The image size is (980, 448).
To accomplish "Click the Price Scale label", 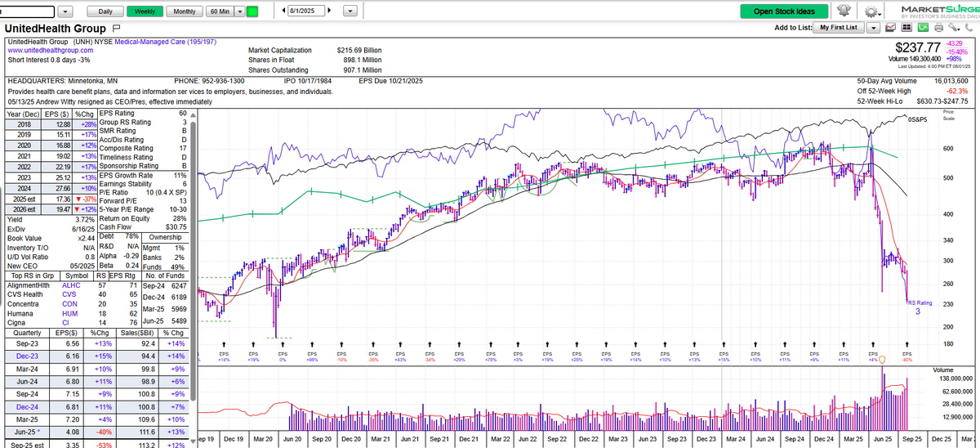I will click(x=948, y=114).
